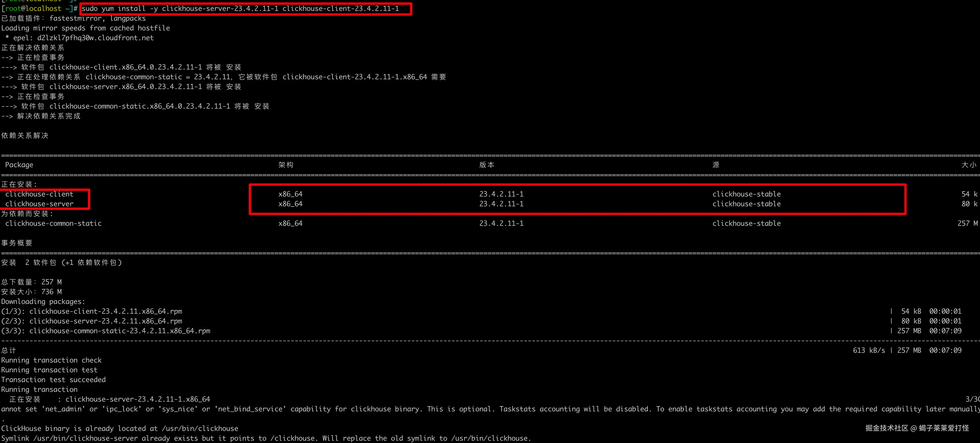The width and height of the screenshot is (980, 443).
Task: Click the 架构 column header
Action: click(286, 165)
